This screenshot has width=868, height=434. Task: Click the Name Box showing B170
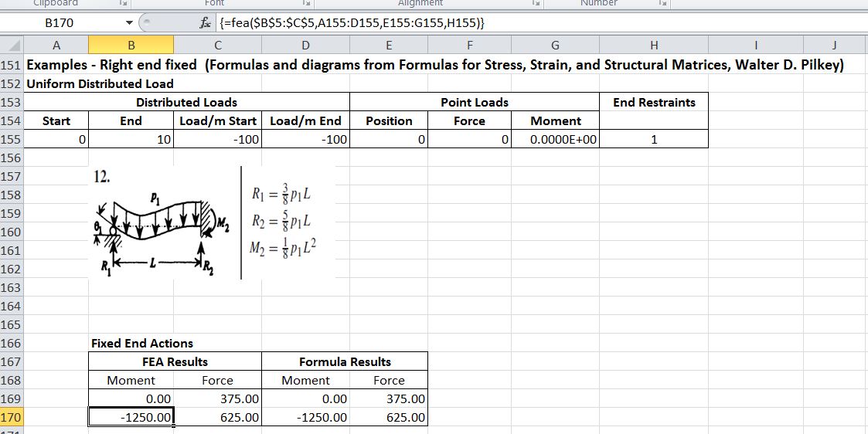(62, 23)
